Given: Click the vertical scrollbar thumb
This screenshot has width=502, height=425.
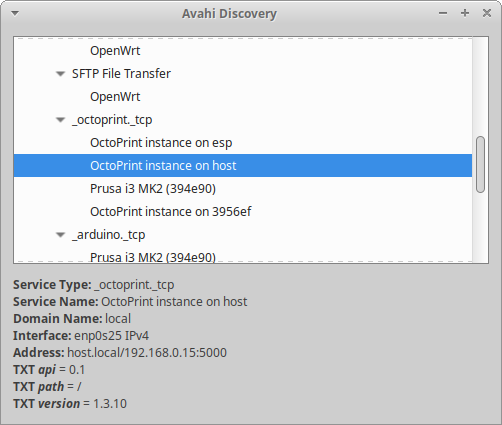Looking at the screenshot, I should [480, 164].
